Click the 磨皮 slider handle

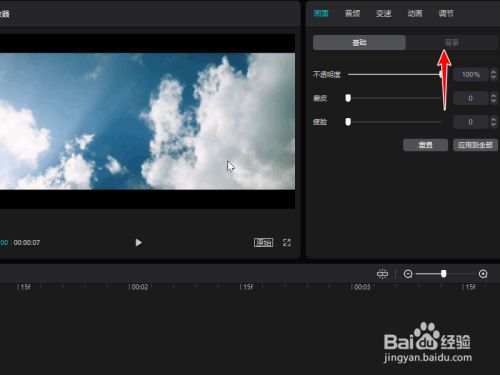(348, 98)
